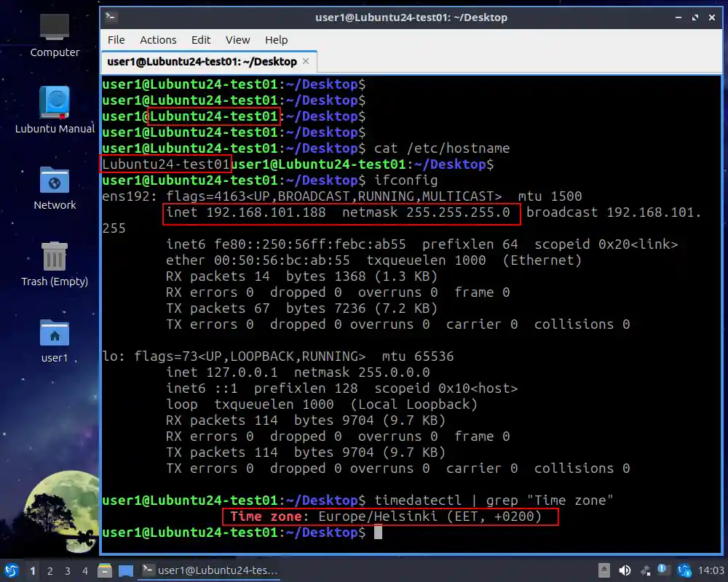The image size is (728, 582).
Task: Click 'RX packets 14' on the ens192 line
Action: click(218, 276)
